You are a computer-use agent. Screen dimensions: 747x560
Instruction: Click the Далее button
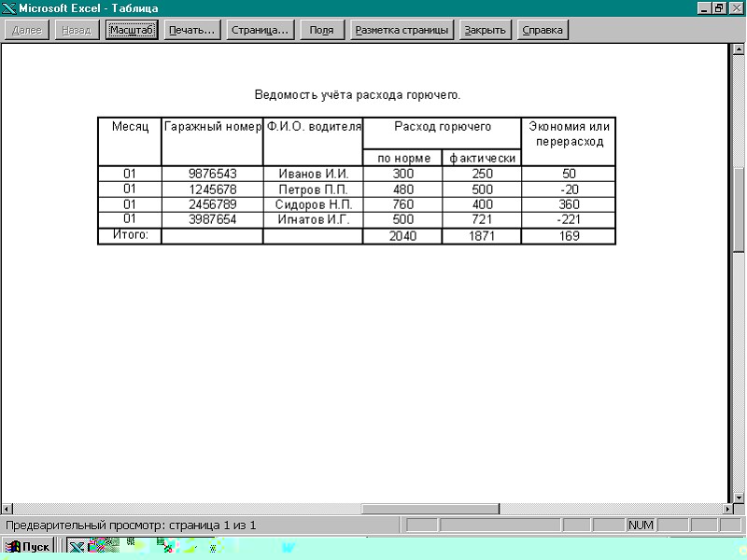coord(27,30)
